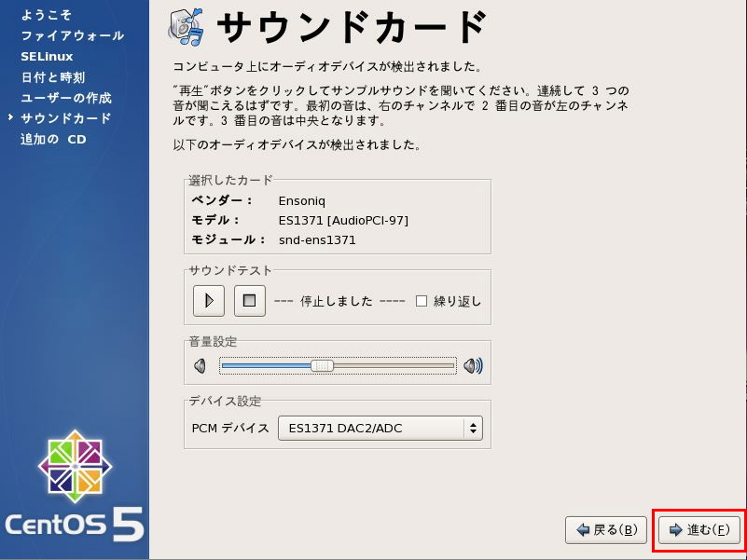Click the low-volume speaker icon
The image size is (747, 560).
point(201,365)
